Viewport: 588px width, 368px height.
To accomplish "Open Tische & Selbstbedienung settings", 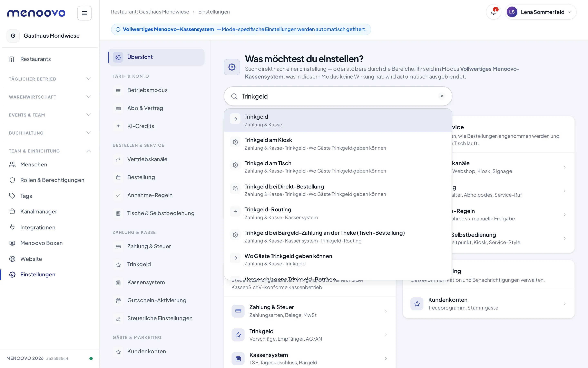I will (156, 213).
